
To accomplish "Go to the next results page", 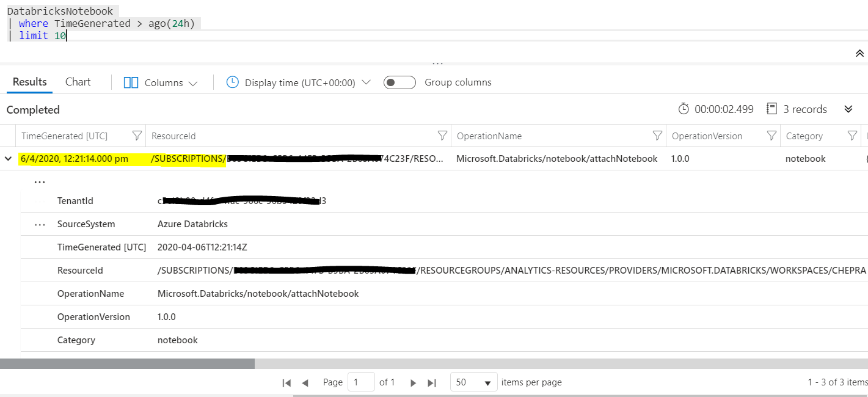I will [413, 383].
